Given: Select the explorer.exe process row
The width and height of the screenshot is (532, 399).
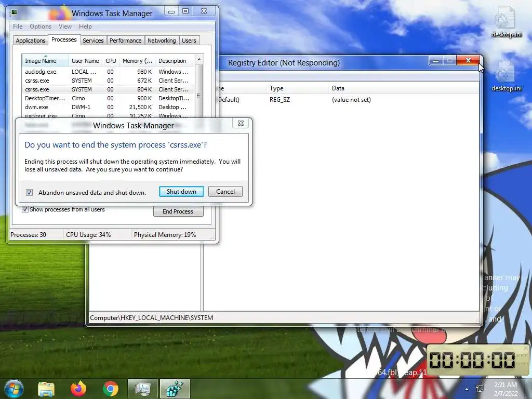Looking at the screenshot, I should click(108, 115).
